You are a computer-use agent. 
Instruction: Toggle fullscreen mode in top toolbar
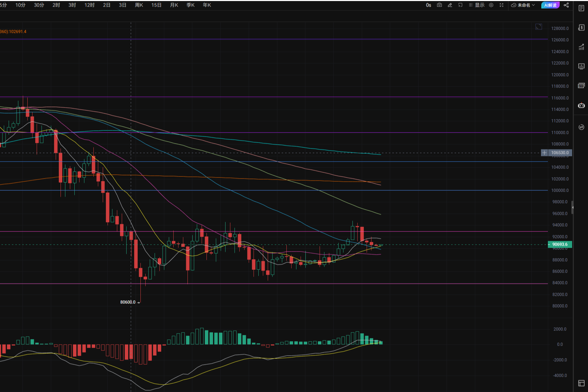coord(502,5)
